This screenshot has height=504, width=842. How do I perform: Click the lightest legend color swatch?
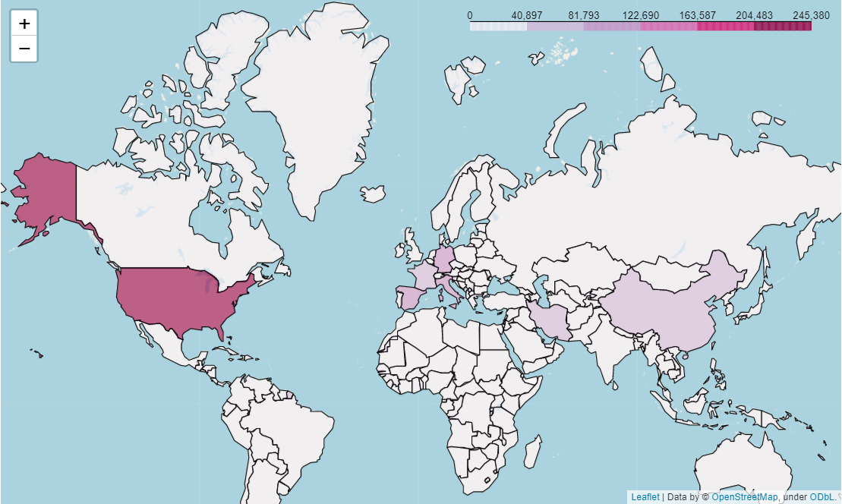(498, 27)
